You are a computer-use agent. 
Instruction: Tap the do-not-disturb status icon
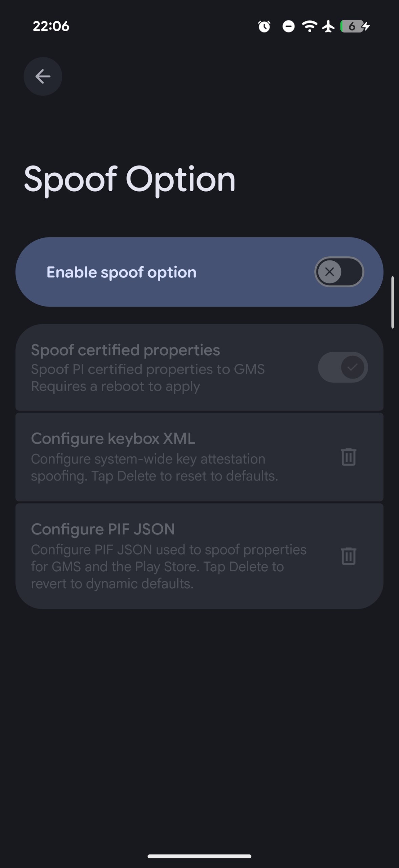point(288,26)
